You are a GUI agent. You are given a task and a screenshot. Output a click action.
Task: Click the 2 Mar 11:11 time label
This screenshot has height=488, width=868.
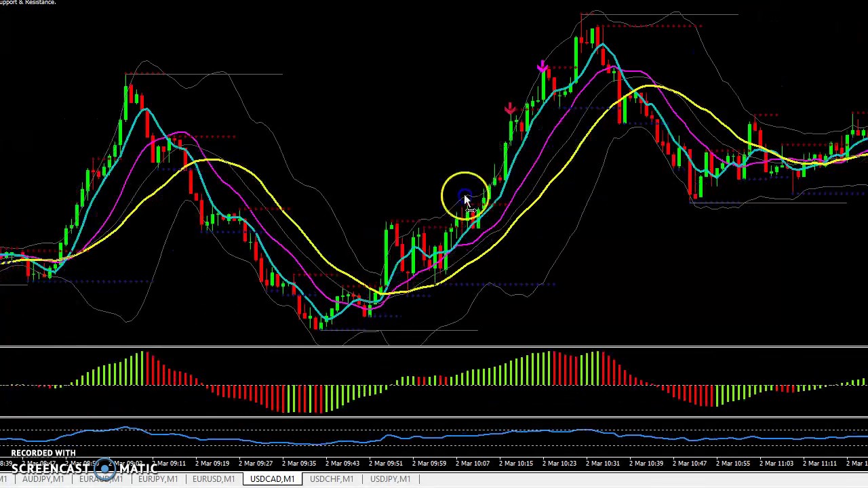[819, 464]
